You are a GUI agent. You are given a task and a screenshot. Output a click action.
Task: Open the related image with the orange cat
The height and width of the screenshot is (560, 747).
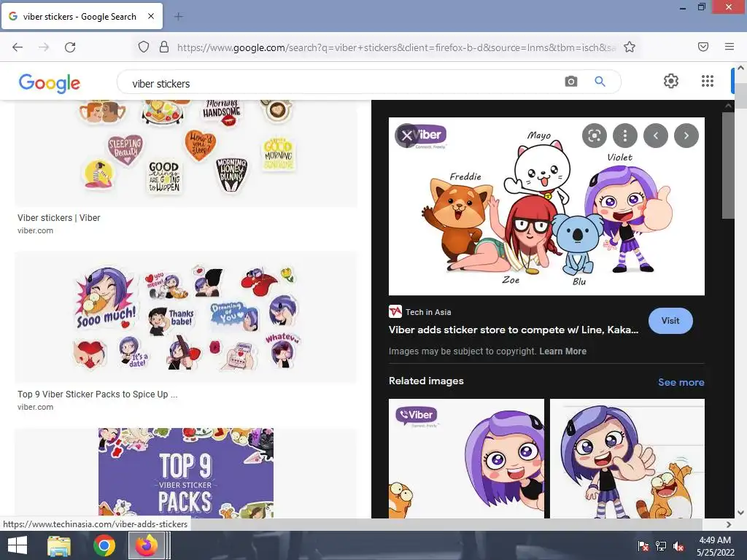pyautogui.click(x=627, y=459)
